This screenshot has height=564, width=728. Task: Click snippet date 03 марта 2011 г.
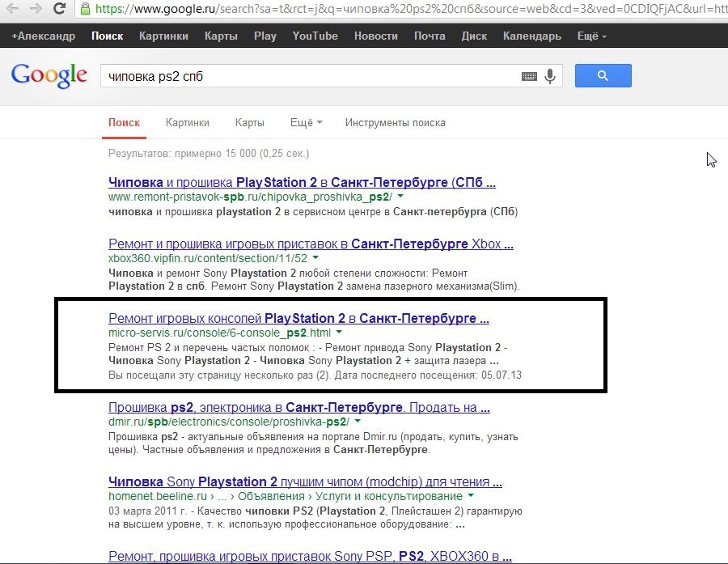coord(147,511)
